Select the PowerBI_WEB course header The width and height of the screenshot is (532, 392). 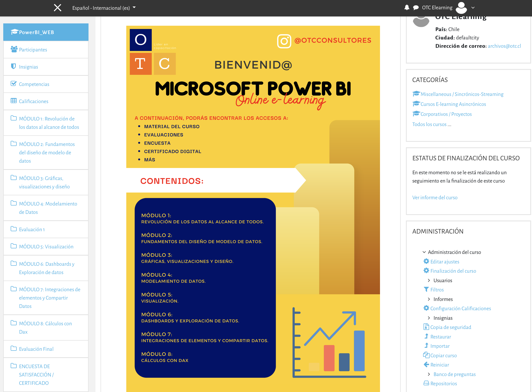coord(46,32)
